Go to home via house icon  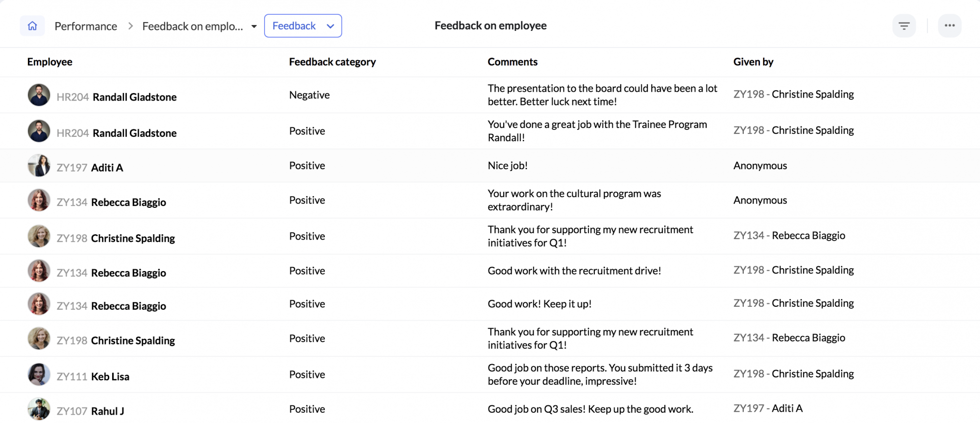pos(32,26)
